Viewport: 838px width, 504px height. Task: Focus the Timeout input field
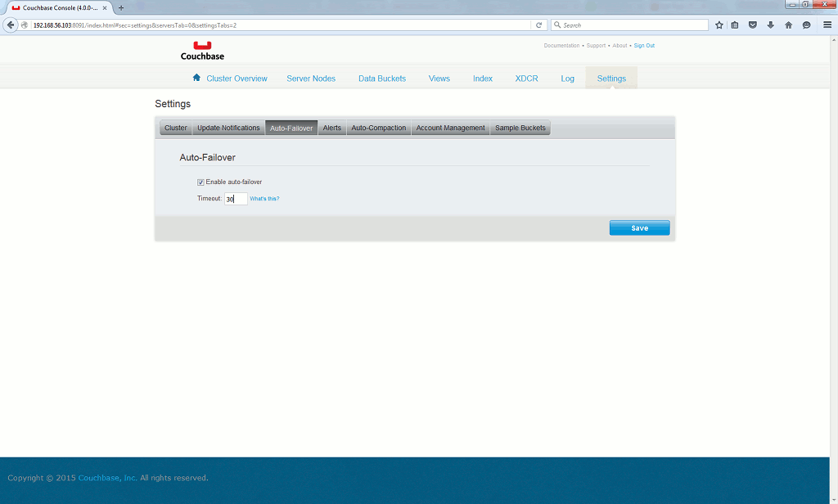(236, 199)
